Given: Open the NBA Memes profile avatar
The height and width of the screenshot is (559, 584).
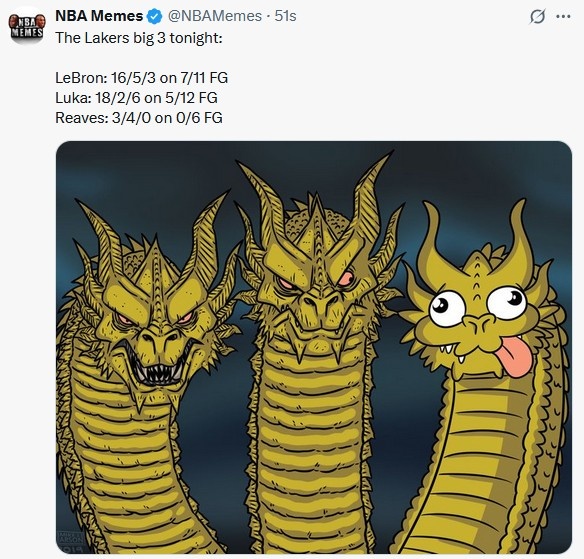Looking at the screenshot, I should 27,26.
